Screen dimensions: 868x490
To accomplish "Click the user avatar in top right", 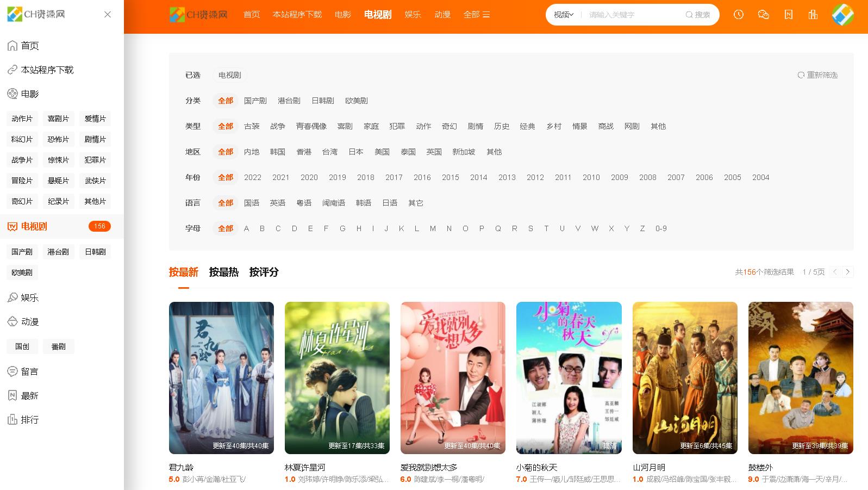I will pyautogui.click(x=842, y=15).
